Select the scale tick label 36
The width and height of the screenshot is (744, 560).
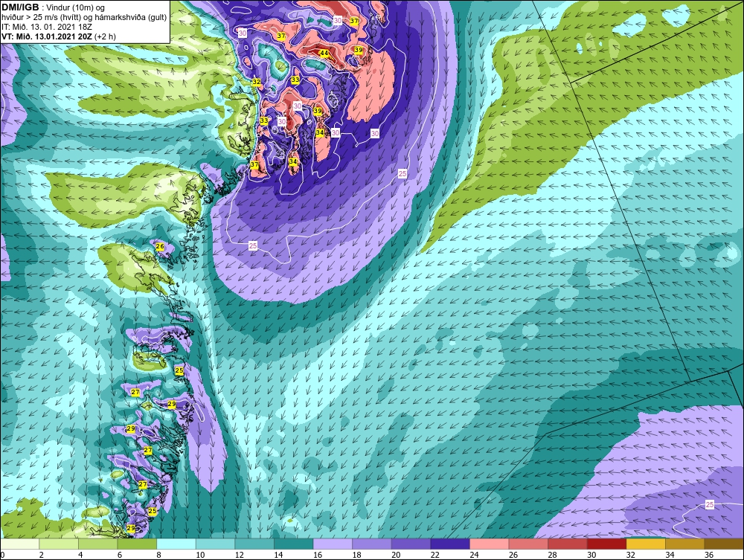709,555
